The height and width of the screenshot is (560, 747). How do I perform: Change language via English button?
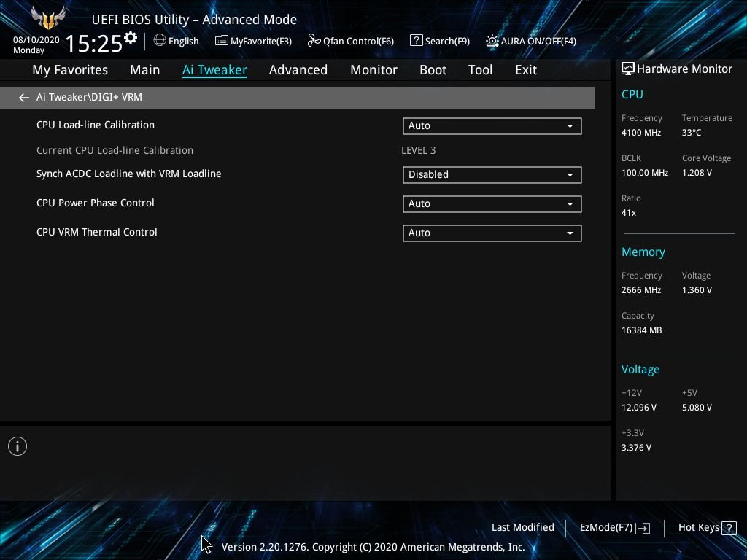(177, 41)
